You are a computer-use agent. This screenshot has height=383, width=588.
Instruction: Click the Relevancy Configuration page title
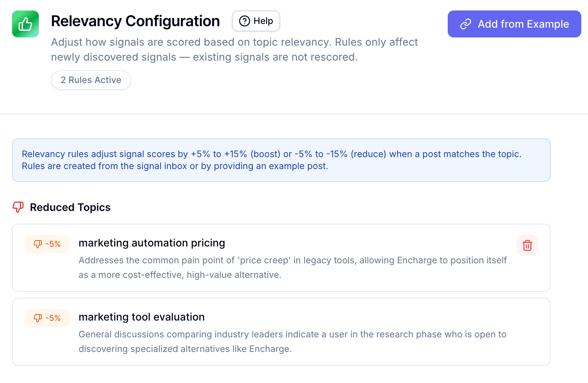pos(135,21)
